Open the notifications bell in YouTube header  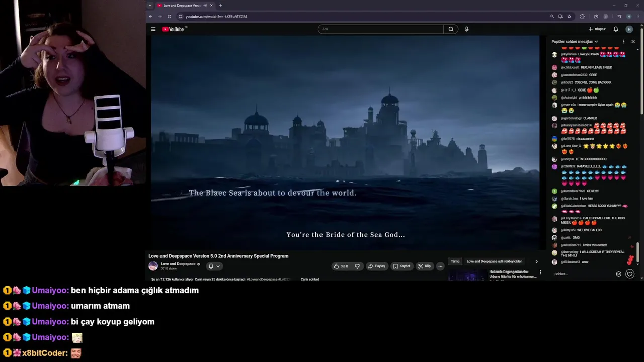[x=615, y=29]
